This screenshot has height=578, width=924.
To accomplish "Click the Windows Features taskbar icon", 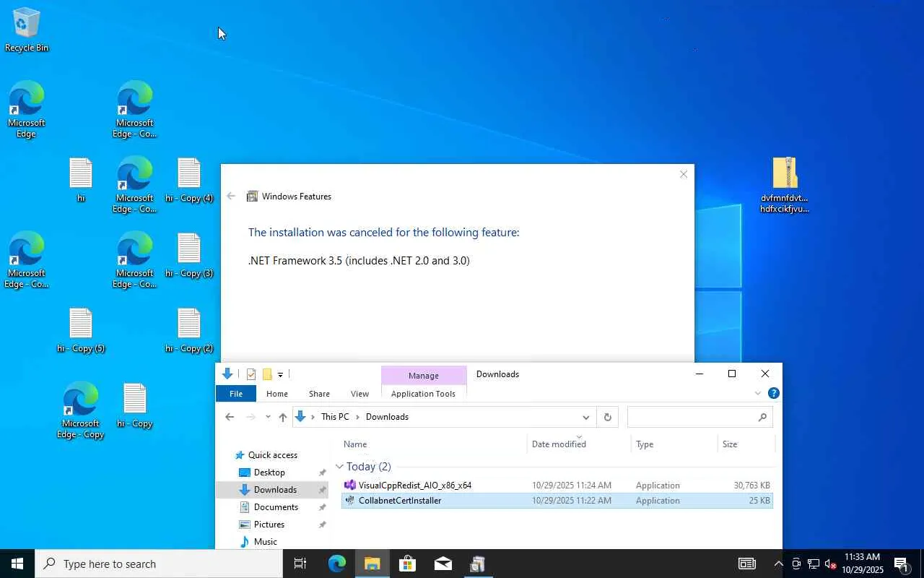I will pyautogui.click(x=478, y=564).
